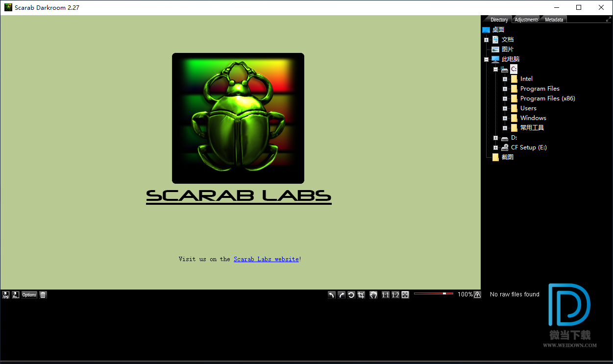The width and height of the screenshot is (613, 364).
Task: Click the zoom level slider
Action: (433, 293)
